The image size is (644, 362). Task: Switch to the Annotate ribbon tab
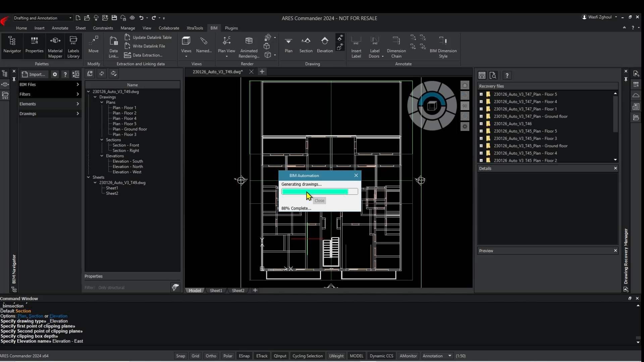click(x=60, y=28)
